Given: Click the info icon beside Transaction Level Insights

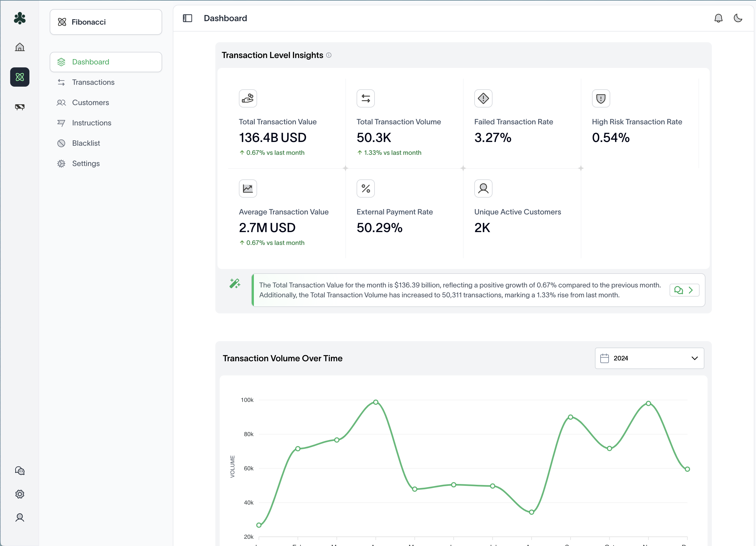Looking at the screenshot, I should [x=329, y=55].
